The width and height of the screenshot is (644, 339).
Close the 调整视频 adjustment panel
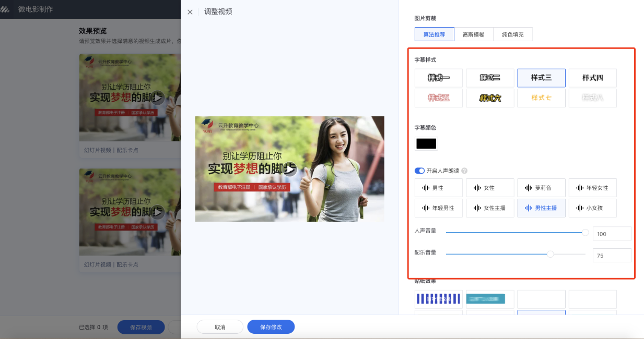coord(190,12)
